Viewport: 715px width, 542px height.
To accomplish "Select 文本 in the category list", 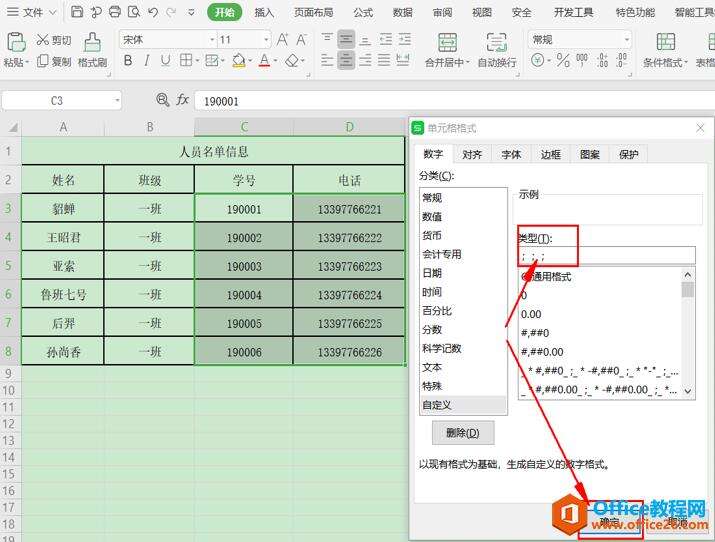I will coord(432,367).
